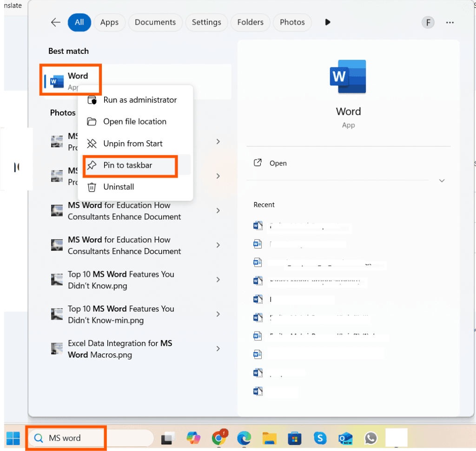The width and height of the screenshot is (476, 451).
Task: Reveal more search filter categories
Action: click(x=328, y=22)
